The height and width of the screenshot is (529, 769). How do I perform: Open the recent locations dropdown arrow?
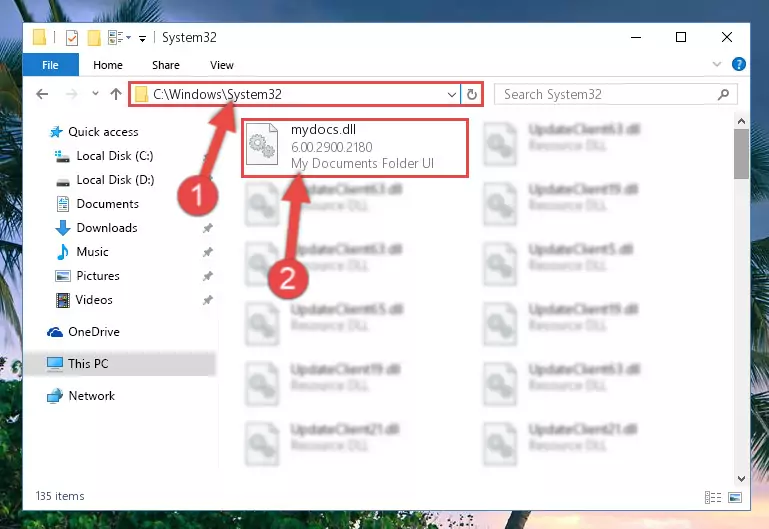click(x=95, y=93)
